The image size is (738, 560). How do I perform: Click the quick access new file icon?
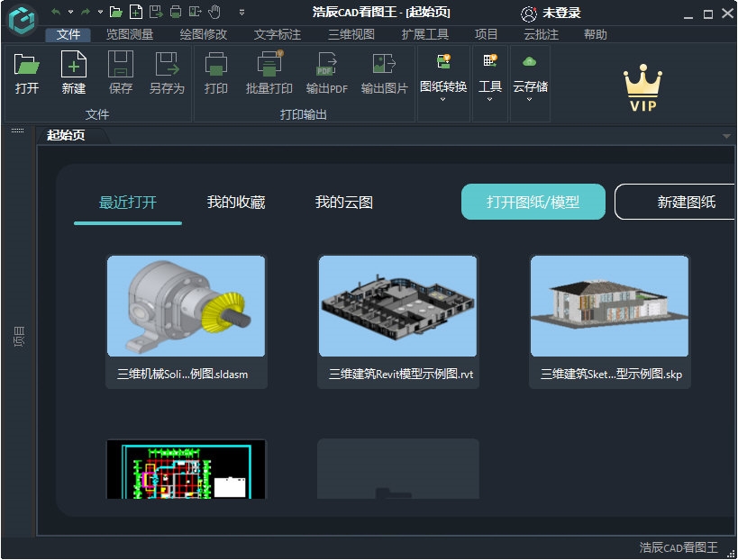pos(136,12)
